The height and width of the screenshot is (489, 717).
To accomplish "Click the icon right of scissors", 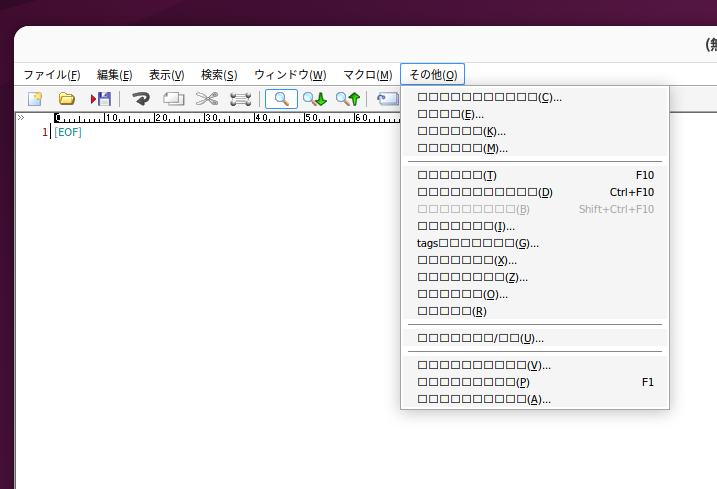I will [240, 99].
